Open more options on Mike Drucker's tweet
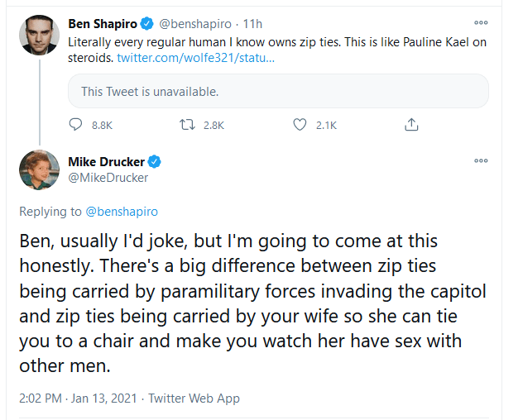This screenshot has height=420, width=523. click(481, 160)
